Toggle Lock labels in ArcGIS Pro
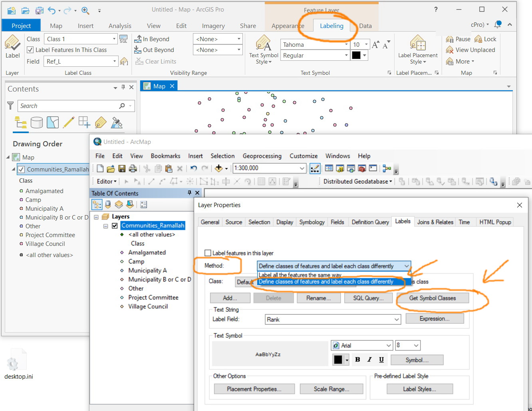Screen dimensions: 532x411 click(x=485, y=39)
